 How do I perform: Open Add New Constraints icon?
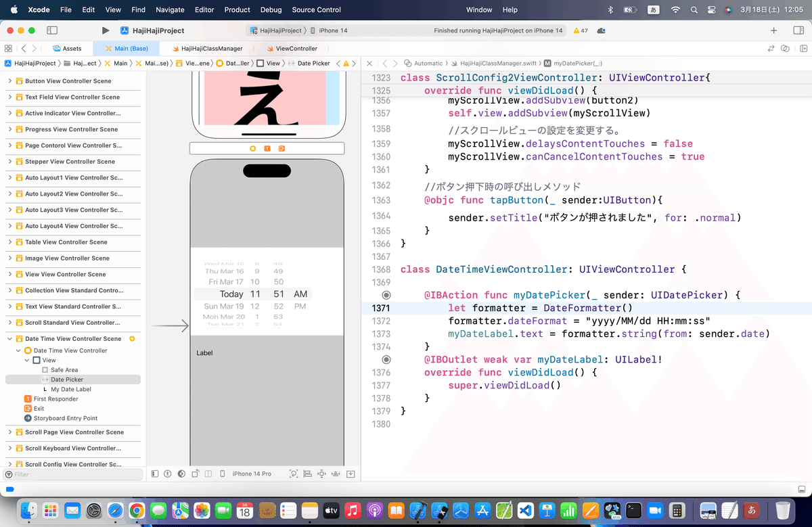click(321, 474)
